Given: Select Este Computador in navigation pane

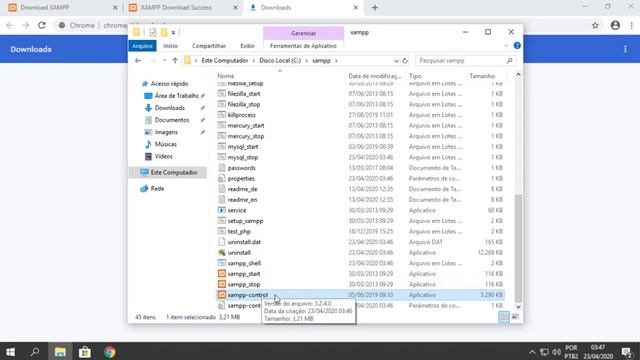Looking at the screenshot, I should coord(168,173).
